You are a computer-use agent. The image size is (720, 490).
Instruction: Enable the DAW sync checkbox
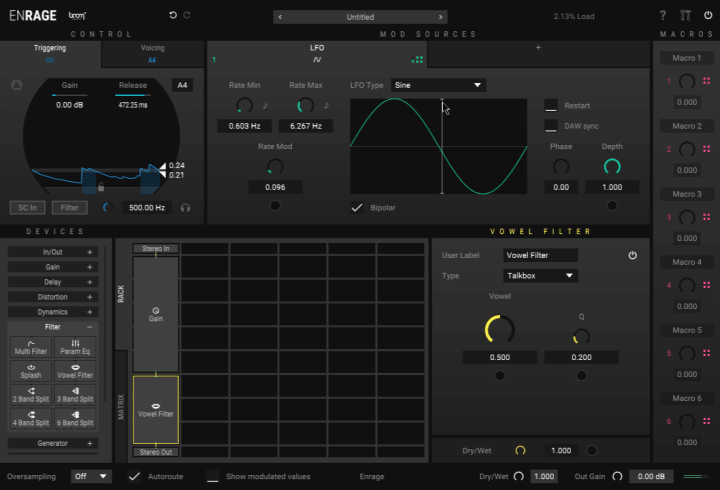point(551,126)
